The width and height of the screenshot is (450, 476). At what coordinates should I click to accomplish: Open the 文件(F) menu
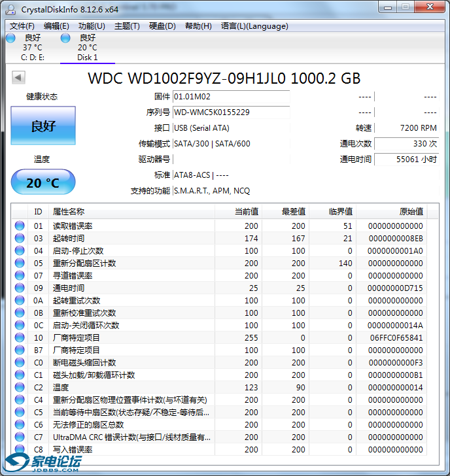point(22,26)
